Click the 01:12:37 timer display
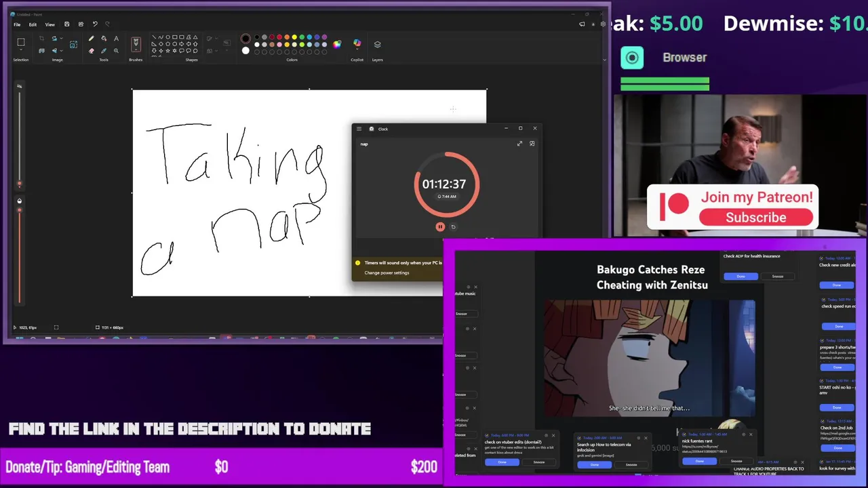The width and height of the screenshot is (868, 488). 444,184
